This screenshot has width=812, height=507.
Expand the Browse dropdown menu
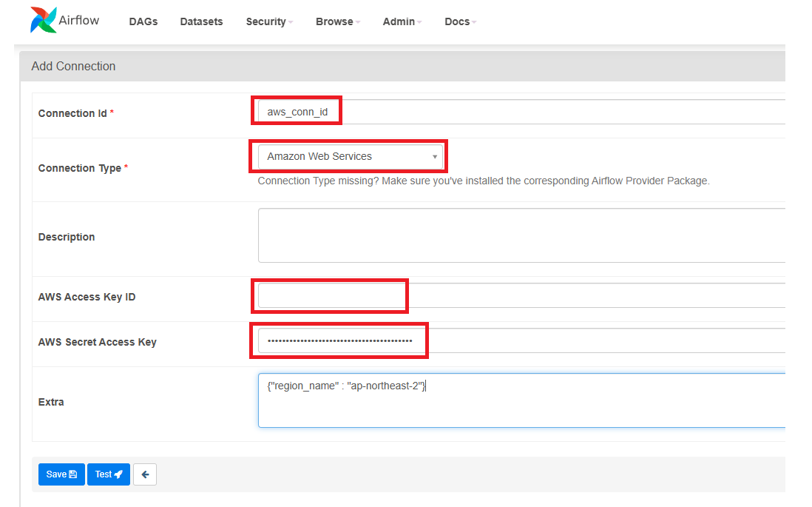(338, 21)
